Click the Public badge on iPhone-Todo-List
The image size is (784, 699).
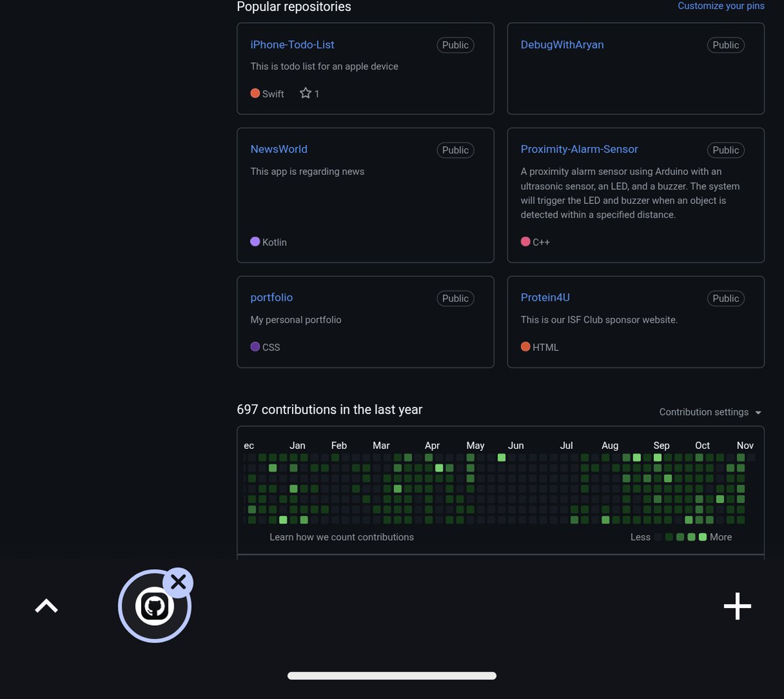coord(455,45)
